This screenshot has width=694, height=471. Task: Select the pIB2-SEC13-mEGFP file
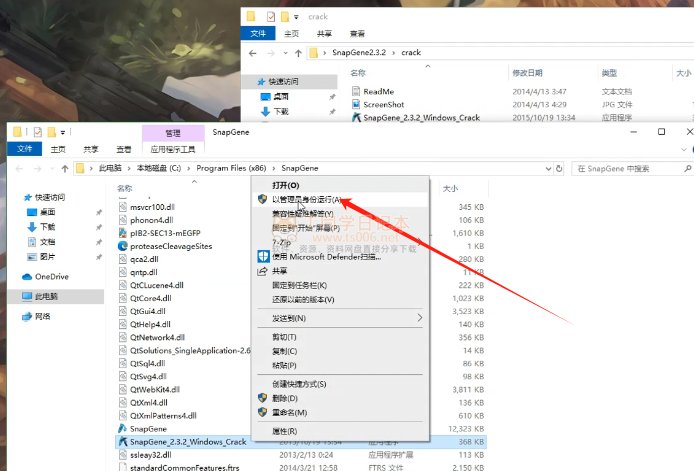pyautogui.click(x=165, y=233)
